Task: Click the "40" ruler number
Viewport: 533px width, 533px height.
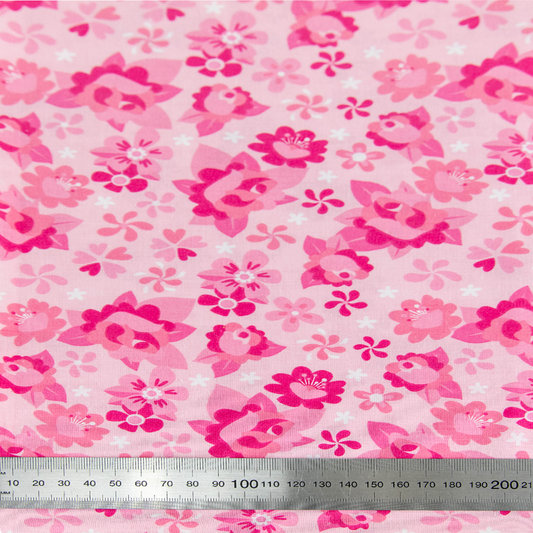Action: tap(90, 483)
